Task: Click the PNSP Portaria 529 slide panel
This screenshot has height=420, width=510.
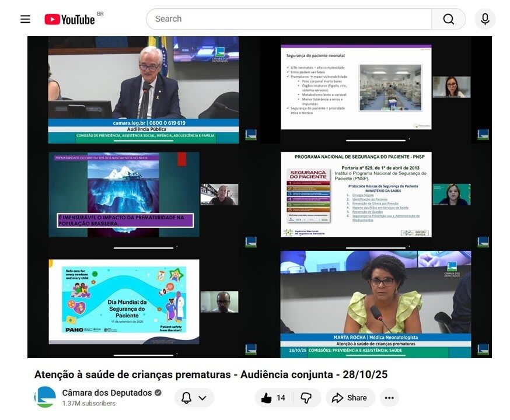Action: tap(356, 194)
